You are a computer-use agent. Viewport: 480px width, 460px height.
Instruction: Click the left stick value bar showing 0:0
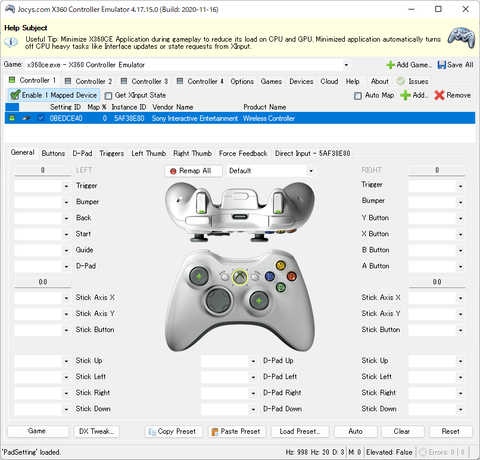(x=42, y=282)
